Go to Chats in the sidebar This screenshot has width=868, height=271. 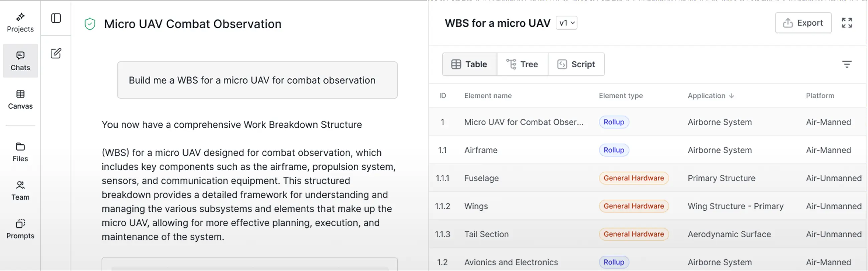pyautogui.click(x=20, y=61)
